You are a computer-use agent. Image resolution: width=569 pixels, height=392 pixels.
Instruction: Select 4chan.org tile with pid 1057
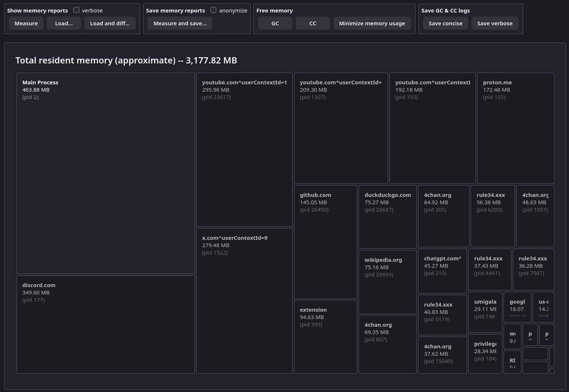pos(535,216)
